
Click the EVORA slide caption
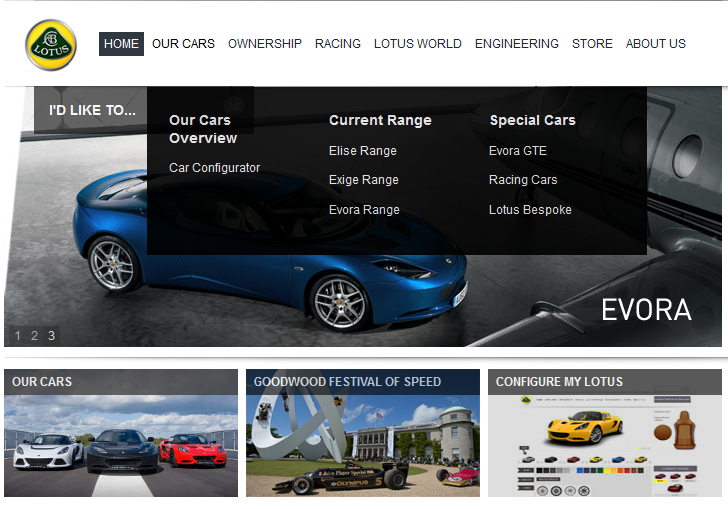(646, 310)
